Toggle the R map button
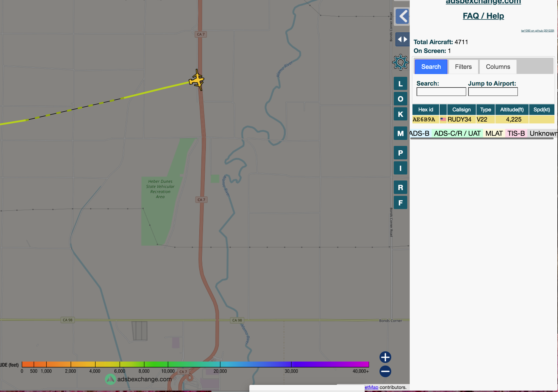The width and height of the screenshot is (558, 392). pyautogui.click(x=400, y=187)
